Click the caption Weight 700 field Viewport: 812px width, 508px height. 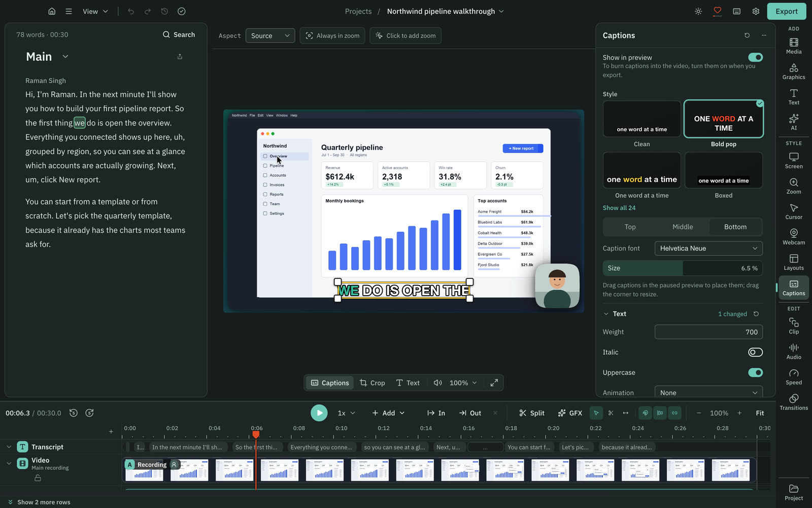708,332
